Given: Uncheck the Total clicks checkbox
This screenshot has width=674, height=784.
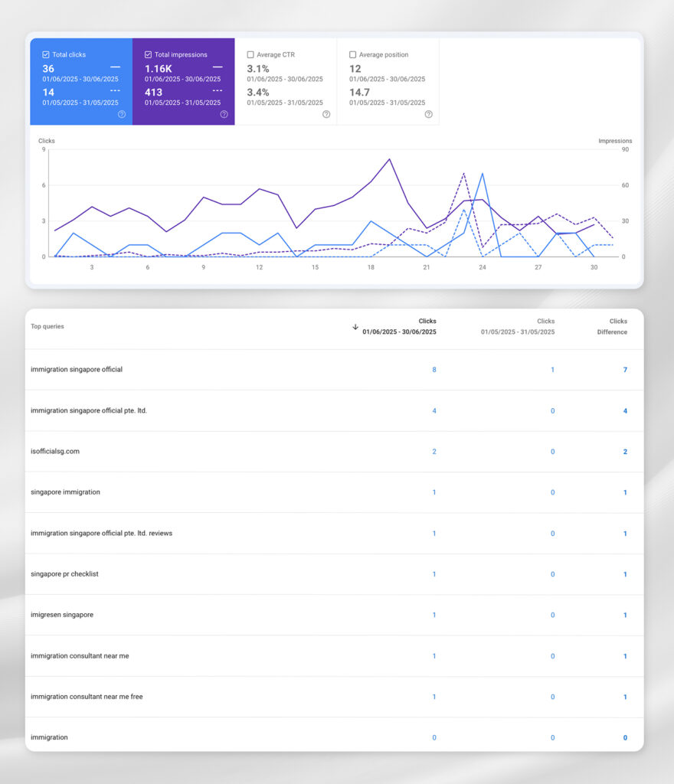Looking at the screenshot, I should point(46,55).
